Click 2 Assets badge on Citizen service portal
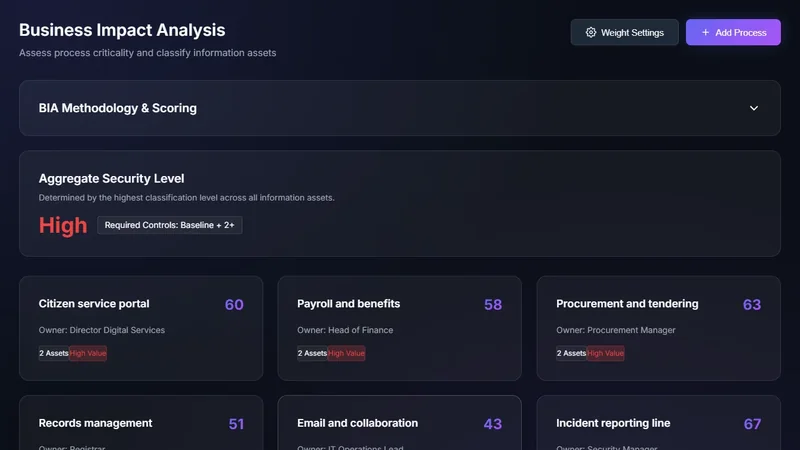This screenshot has height=450, width=800. [54, 353]
